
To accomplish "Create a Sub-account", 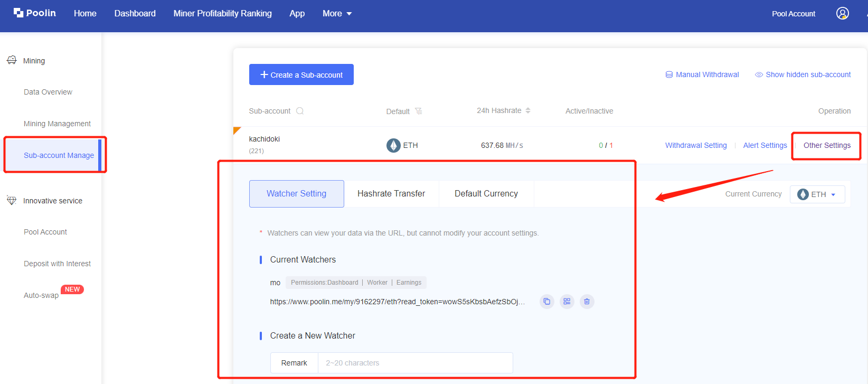I will 301,74.
